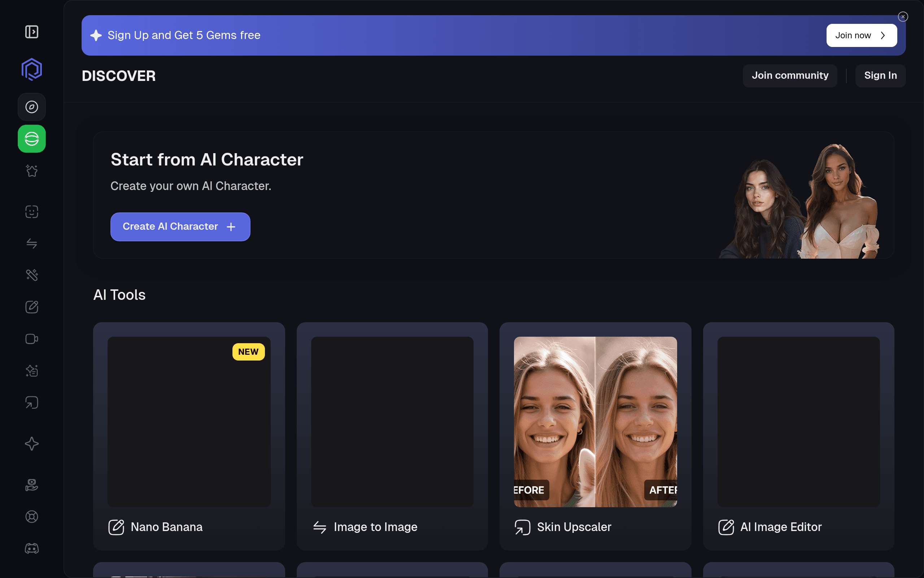Open the magic wand sidebar icon
This screenshot has height=578, width=924.
coord(32,275)
